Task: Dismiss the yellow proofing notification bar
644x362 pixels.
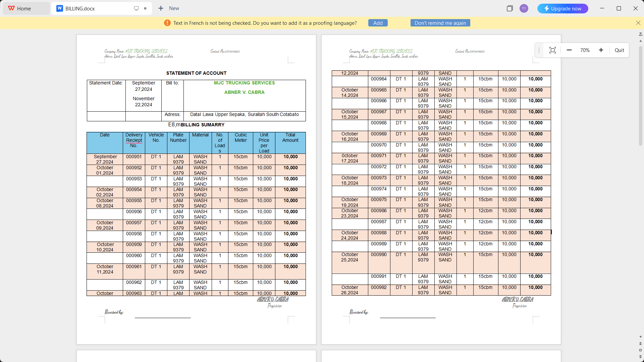Action: tap(638, 23)
